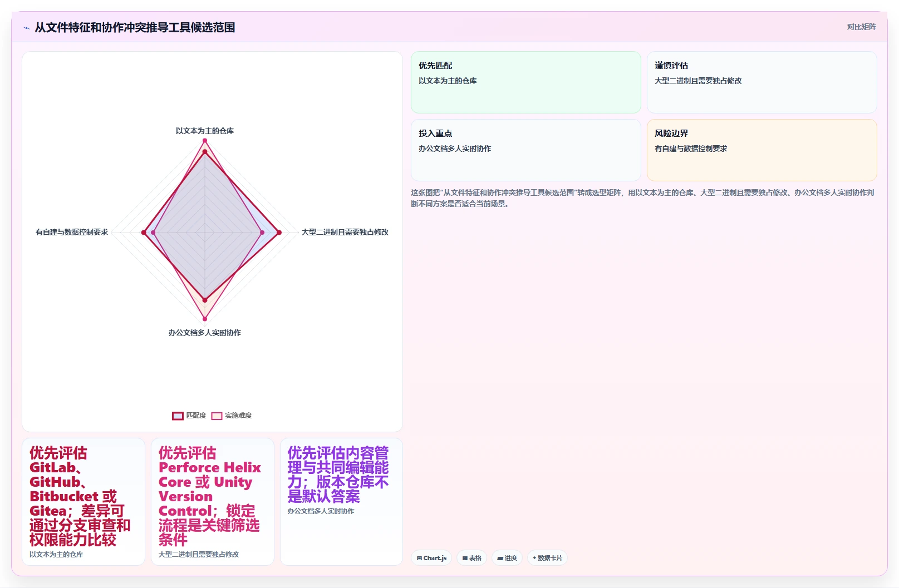The height and width of the screenshot is (588, 899).
Task: Toggle the 匹配度 legend swatch
Action: click(178, 416)
